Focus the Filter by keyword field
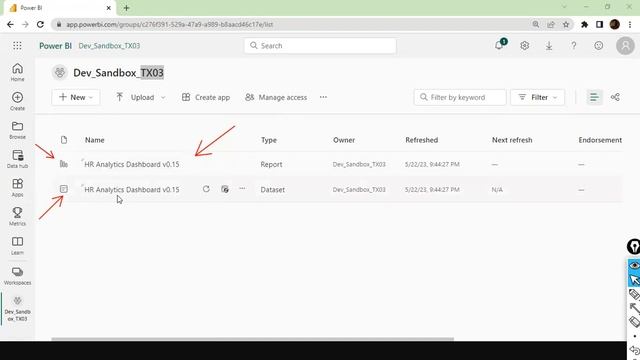This screenshot has width=640, height=360. [x=460, y=97]
